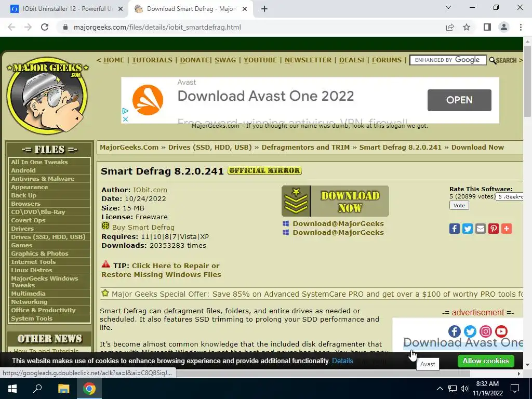532x399 pixels.
Task: Click the Vote button
Action: pos(459,206)
